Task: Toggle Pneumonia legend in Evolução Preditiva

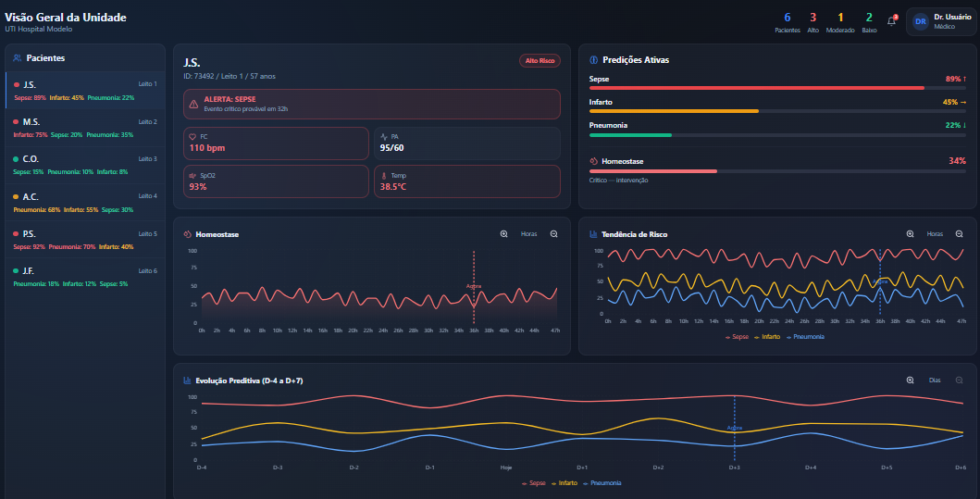Action: point(602,482)
